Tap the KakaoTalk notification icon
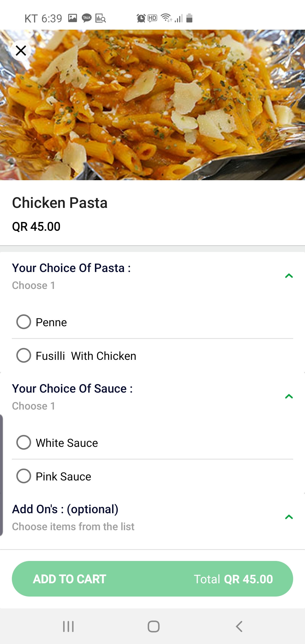The height and width of the screenshot is (644, 305). (87, 18)
